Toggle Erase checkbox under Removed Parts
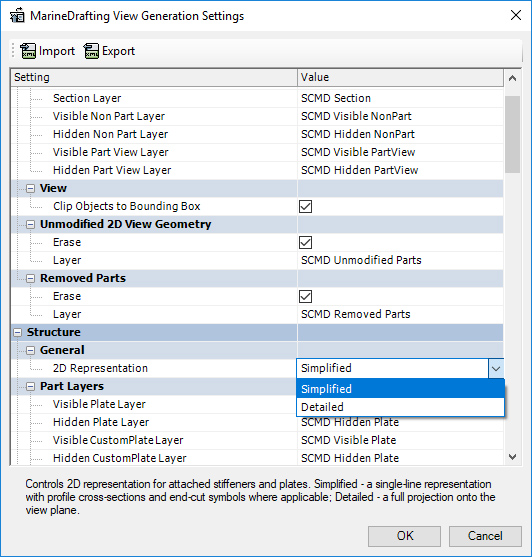This screenshot has width=532, height=557. [x=305, y=296]
